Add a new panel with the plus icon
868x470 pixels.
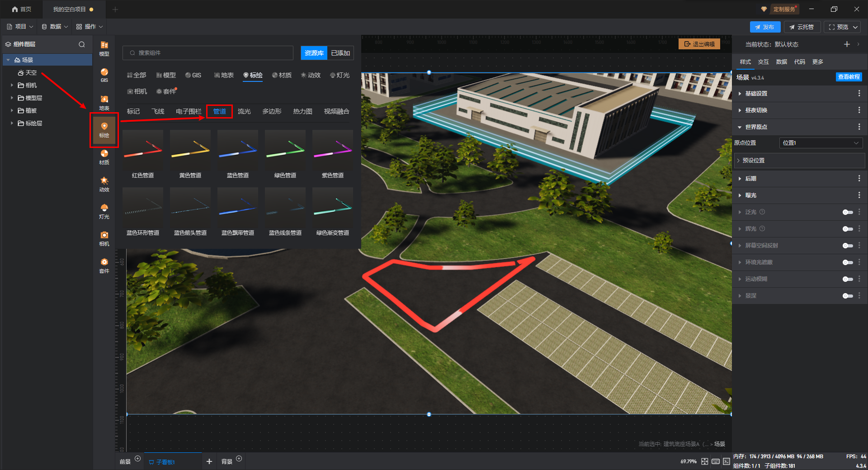[209, 461]
